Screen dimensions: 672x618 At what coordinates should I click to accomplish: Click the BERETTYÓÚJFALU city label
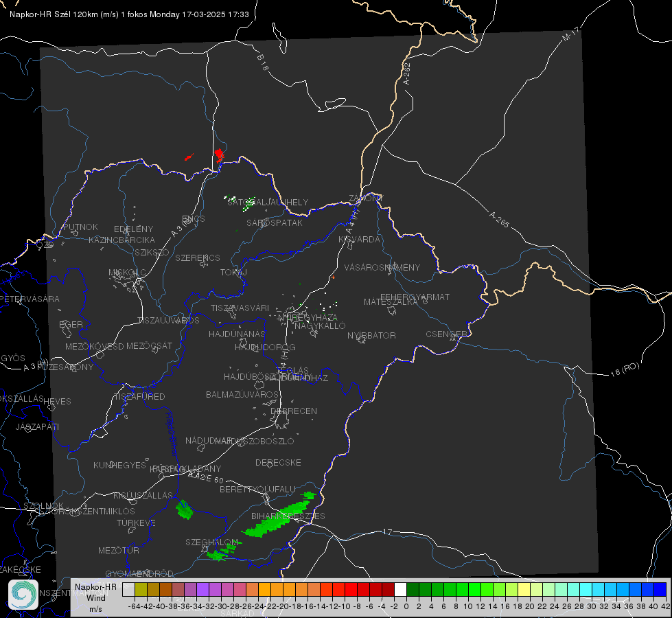tap(257, 489)
